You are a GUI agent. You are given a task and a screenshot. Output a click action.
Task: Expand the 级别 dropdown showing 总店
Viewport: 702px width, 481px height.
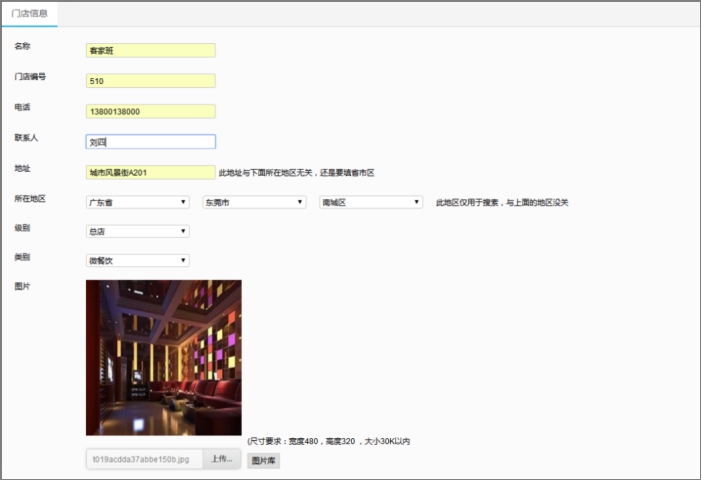pos(137,231)
